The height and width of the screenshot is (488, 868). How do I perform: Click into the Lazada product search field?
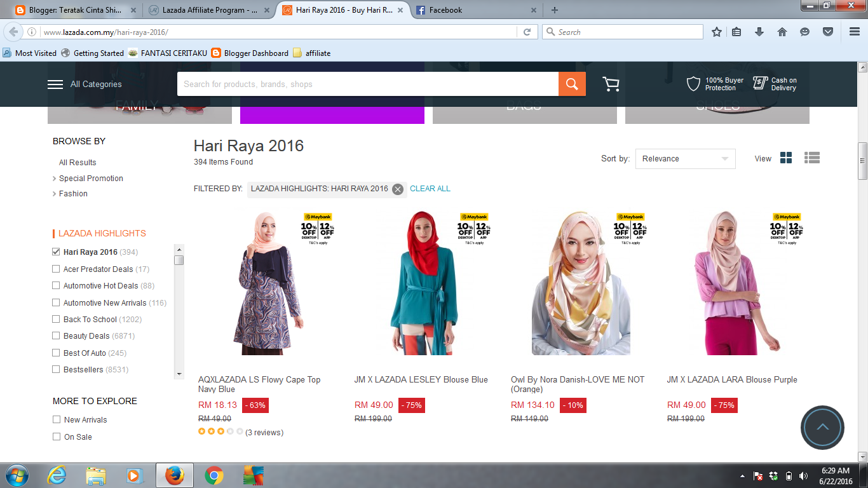(x=368, y=84)
